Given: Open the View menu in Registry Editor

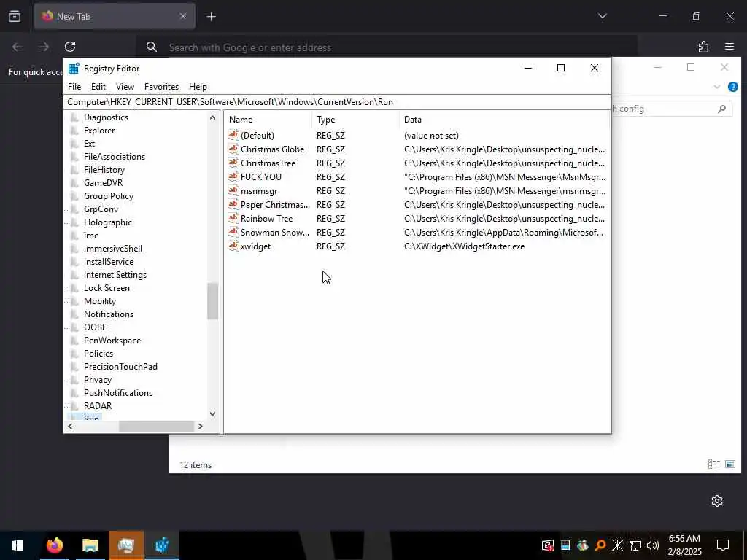Looking at the screenshot, I should (125, 87).
